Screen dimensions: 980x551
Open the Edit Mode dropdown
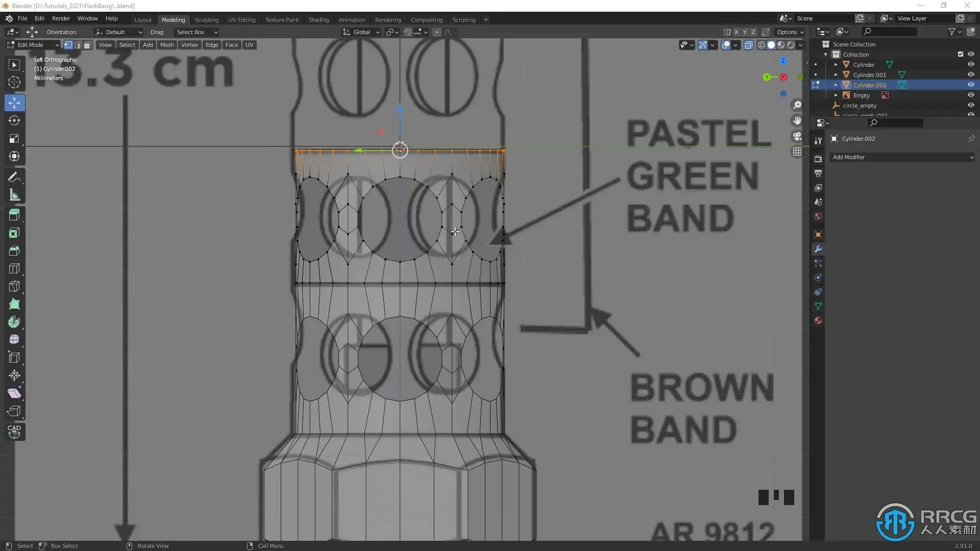34,45
